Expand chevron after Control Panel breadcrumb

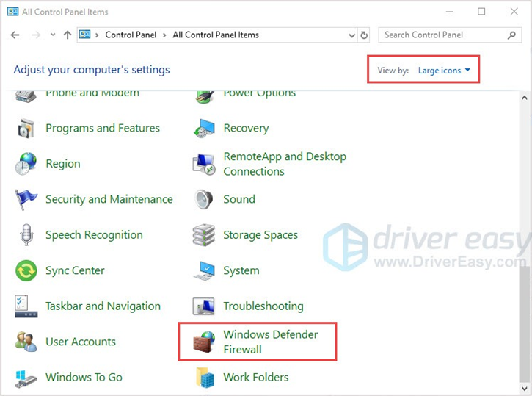164,35
